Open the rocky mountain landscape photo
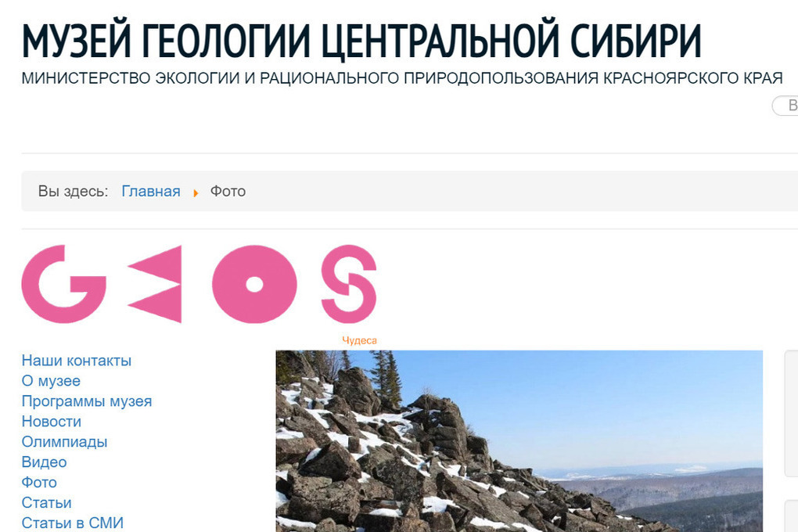 click(519, 441)
